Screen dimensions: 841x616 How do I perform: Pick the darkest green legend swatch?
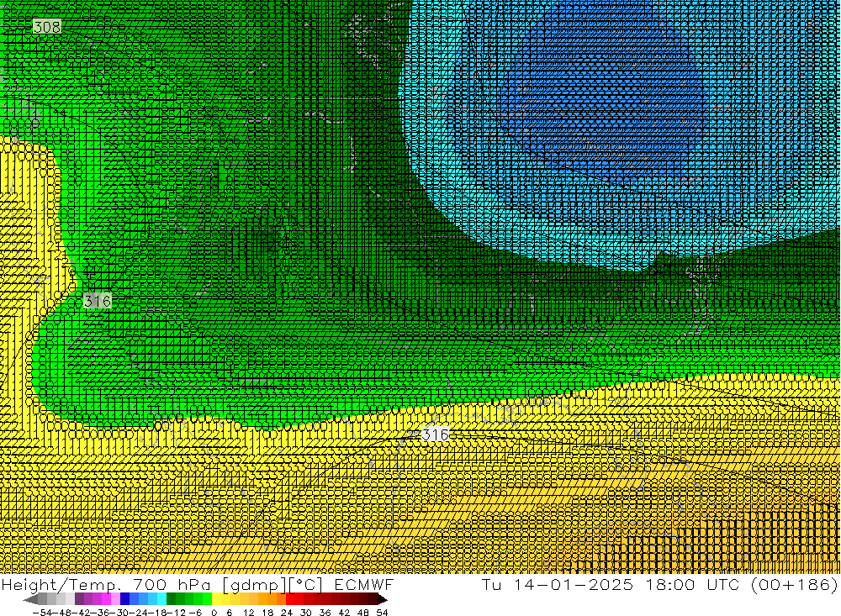[171, 599]
